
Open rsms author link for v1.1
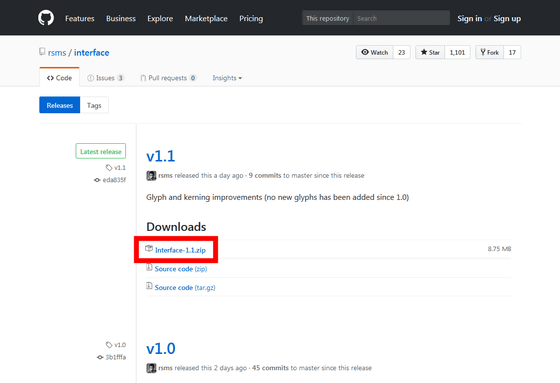165,175
